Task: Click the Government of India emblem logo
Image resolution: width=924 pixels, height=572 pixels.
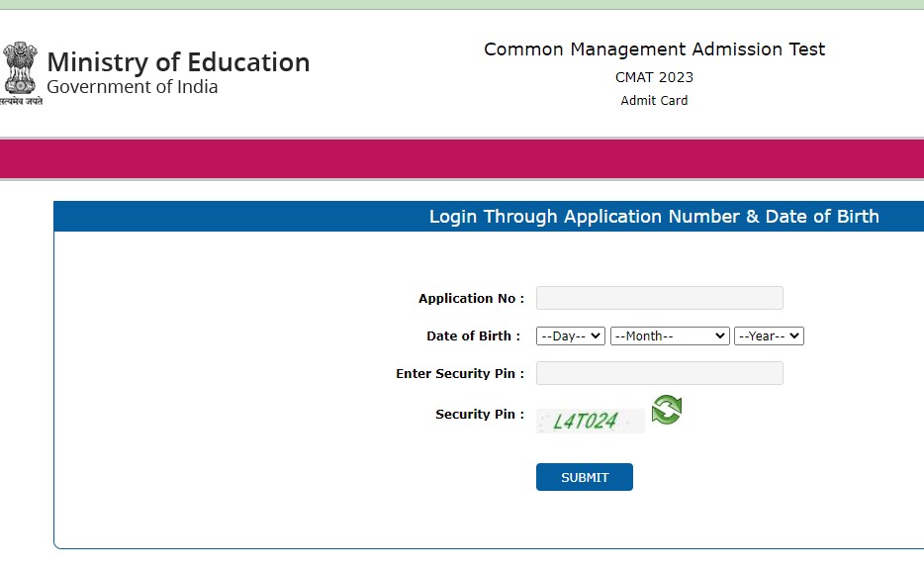Action: pyautogui.click(x=21, y=73)
